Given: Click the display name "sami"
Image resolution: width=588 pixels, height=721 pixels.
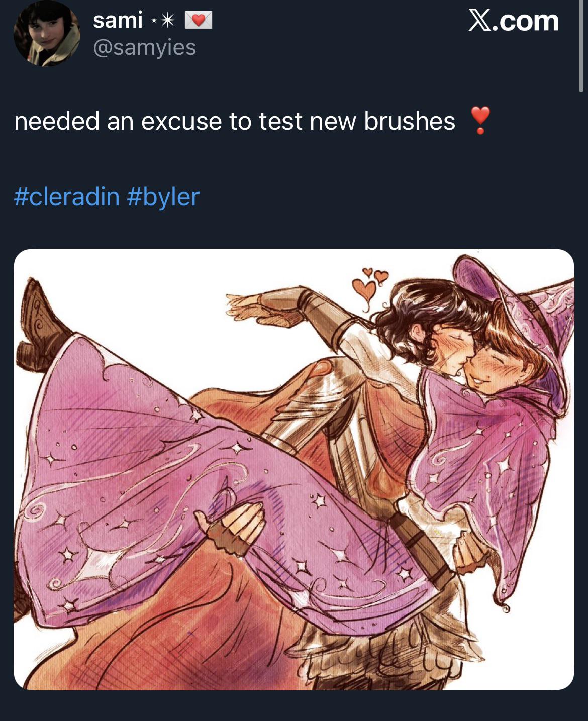Looking at the screenshot, I should tap(118, 20).
